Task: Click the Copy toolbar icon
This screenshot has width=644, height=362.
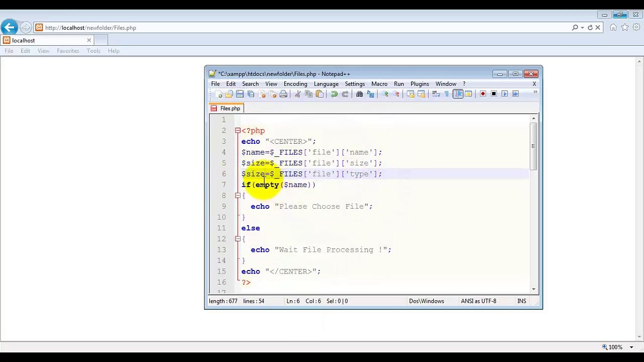Action: click(308, 94)
